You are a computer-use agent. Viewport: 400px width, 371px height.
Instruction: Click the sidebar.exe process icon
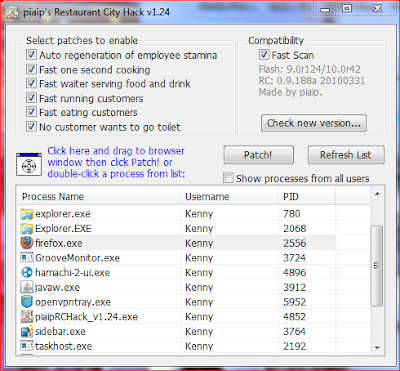27,331
